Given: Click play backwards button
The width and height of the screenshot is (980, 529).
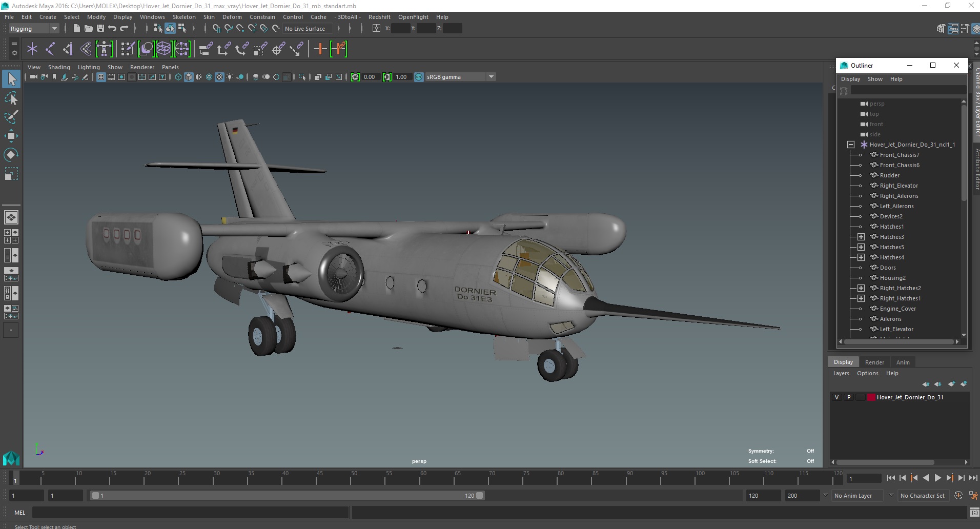Looking at the screenshot, I should [926, 478].
